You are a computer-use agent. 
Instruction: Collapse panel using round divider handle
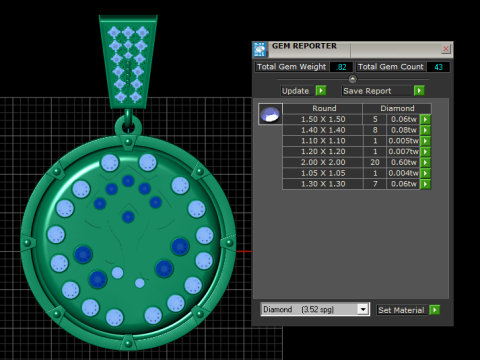[352, 79]
